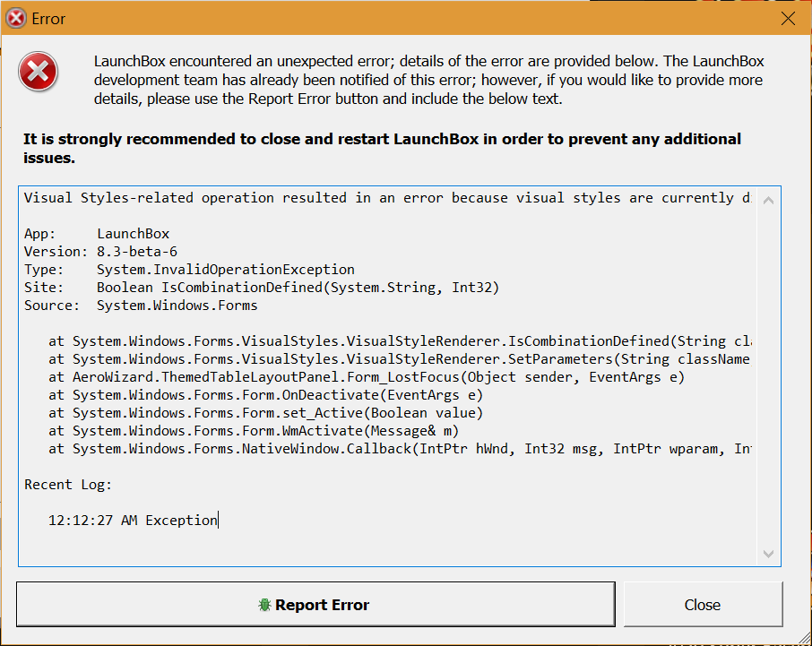Click the 'Source: System.Windows.Forms' line

click(x=141, y=306)
